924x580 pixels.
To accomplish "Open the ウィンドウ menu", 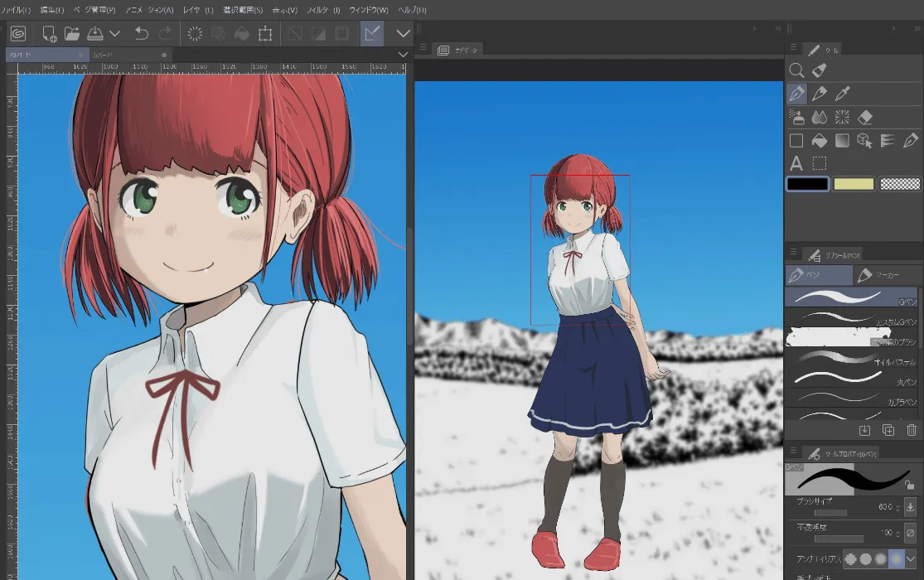I will (369, 10).
